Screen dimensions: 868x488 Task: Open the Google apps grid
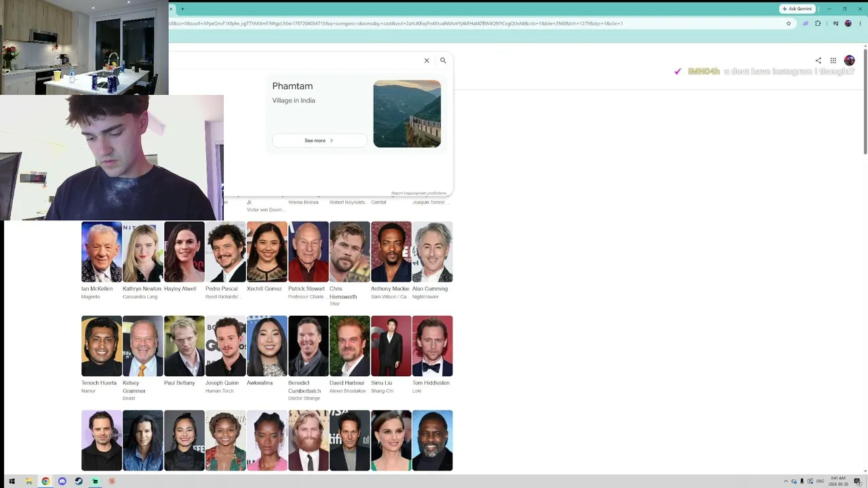point(833,60)
